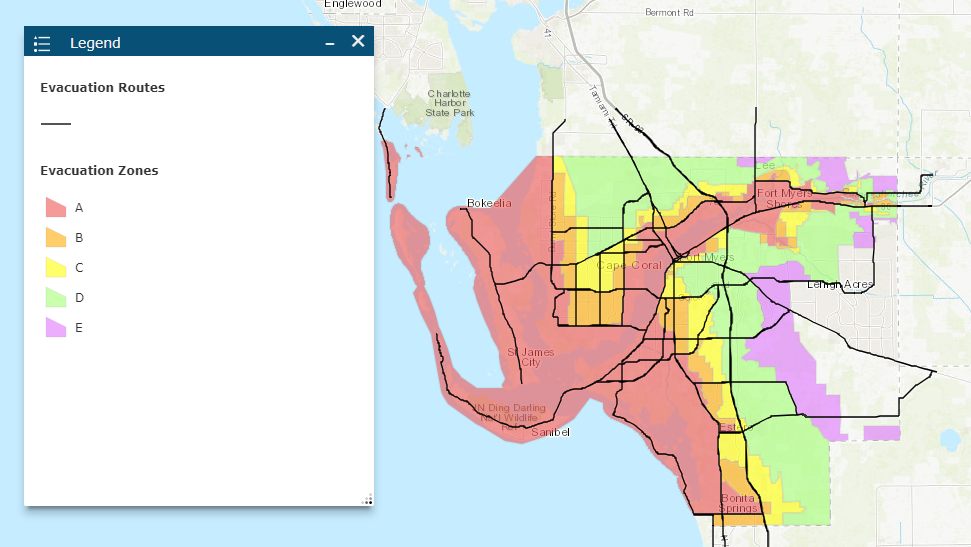
Task: Click the Evacuation Routes black line symbol
Action: (56, 124)
